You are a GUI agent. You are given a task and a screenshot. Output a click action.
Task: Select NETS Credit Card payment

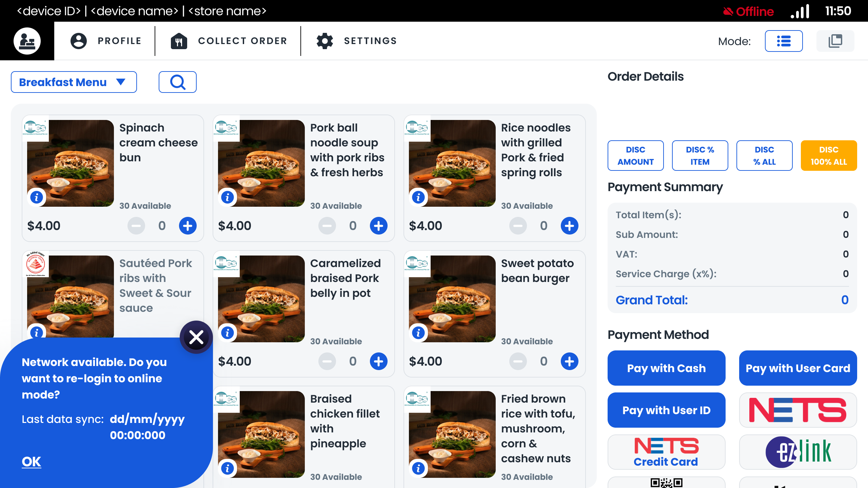click(x=666, y=452)
